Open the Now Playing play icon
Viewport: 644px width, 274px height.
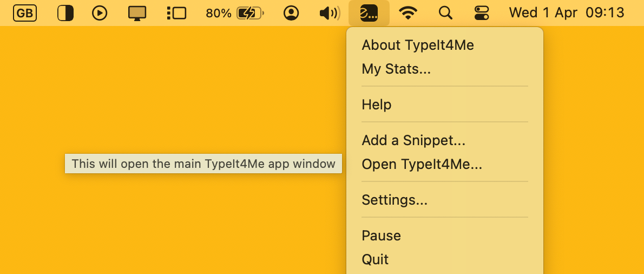tap(100, 13)
